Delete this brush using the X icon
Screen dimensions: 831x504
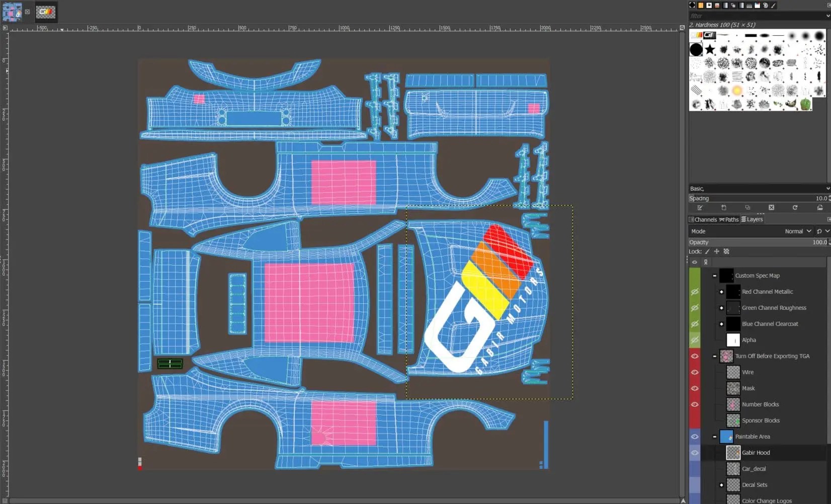pos(772,207)
